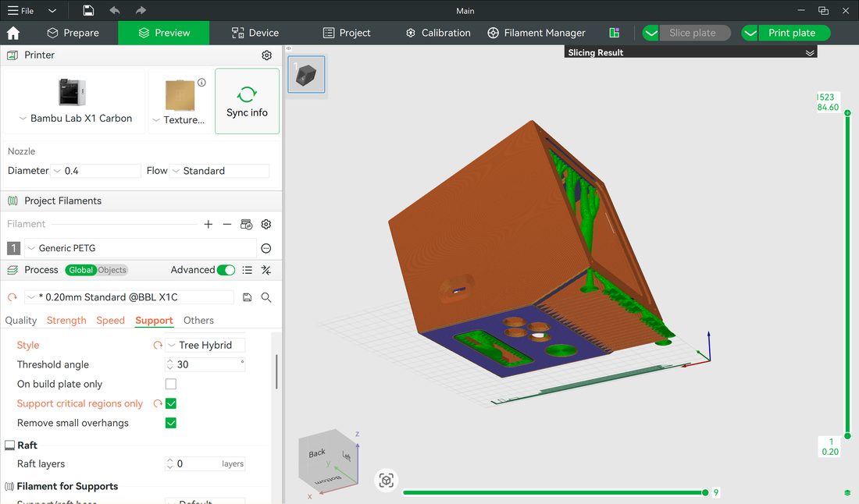Reset the support Style to default
Screen dimensions: 859x504
click(x=158, y=346)
